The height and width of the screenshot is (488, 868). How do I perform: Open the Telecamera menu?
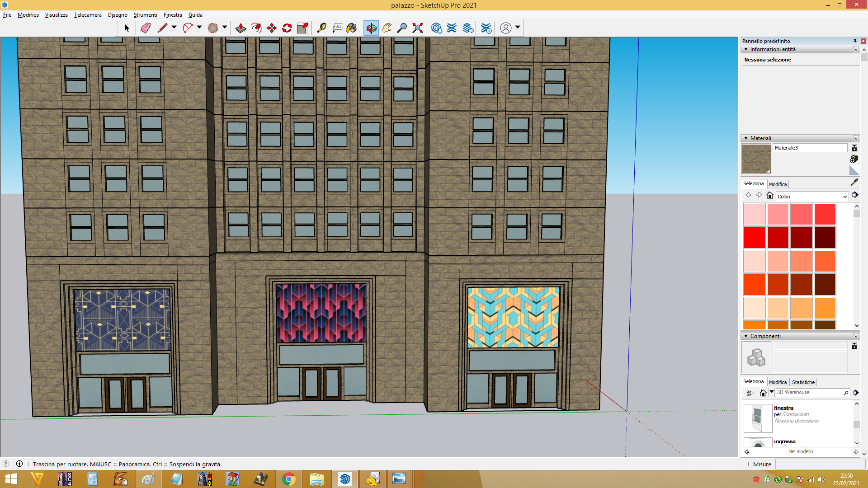[88, 15]
